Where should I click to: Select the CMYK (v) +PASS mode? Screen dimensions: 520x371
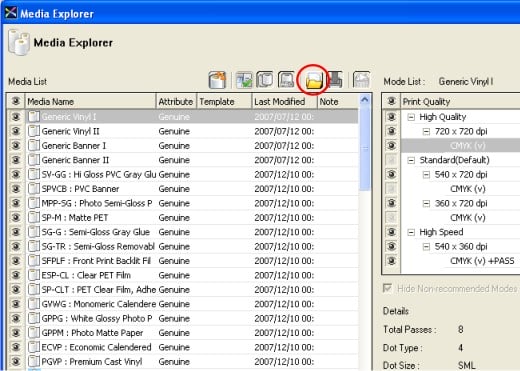pyautogui.click(x=482, y=261)
